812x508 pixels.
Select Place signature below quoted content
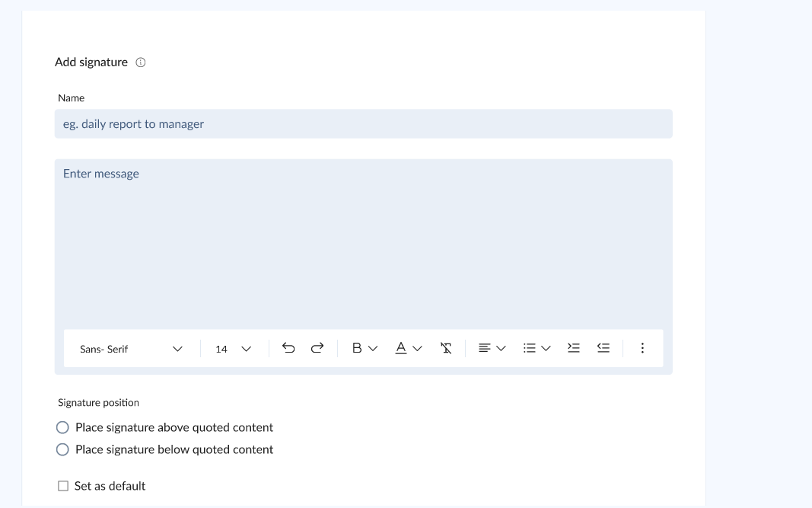[63, 450]
